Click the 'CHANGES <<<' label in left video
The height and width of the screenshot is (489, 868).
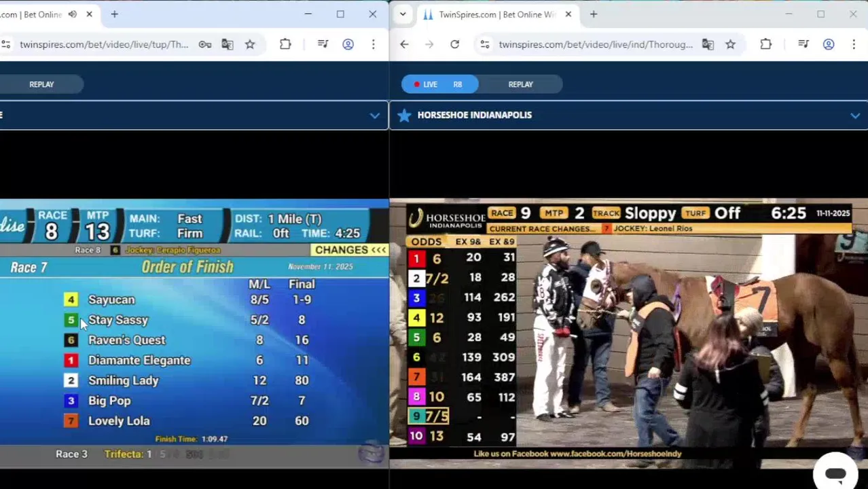tap(350, 250)
